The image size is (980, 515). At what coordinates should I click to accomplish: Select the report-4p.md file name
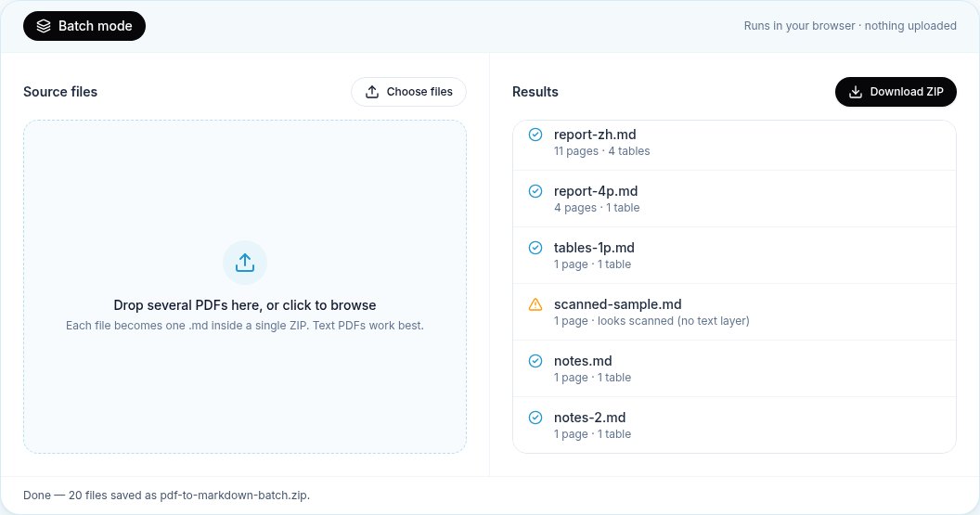pyautogui.click(x=596, y=191)
